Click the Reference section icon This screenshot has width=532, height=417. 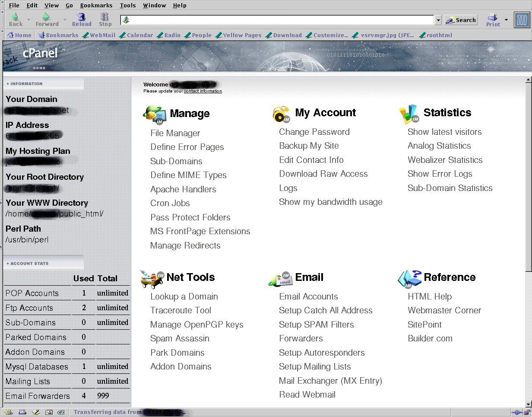[409, 279]
